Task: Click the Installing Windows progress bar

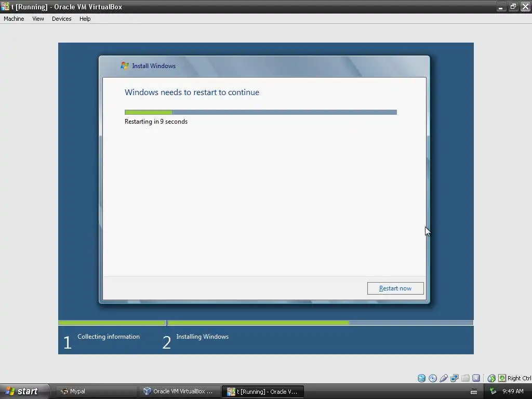Action: tap(320, 323)
